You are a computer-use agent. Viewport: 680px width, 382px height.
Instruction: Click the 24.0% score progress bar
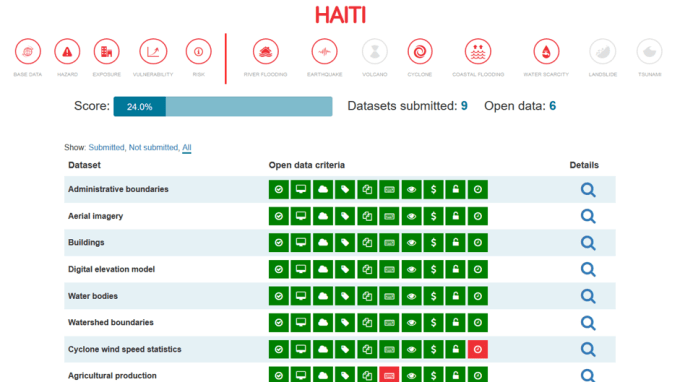click(x=223, y=106)
